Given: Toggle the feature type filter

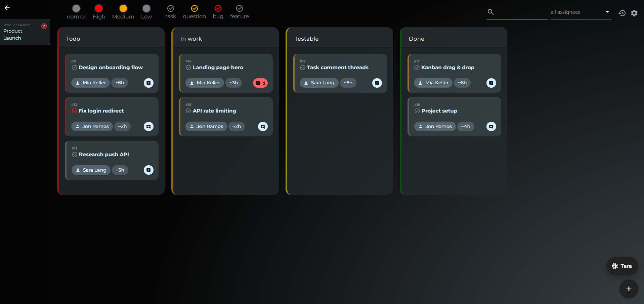Looking at the screenshot, I should click(x=240, y=12).
